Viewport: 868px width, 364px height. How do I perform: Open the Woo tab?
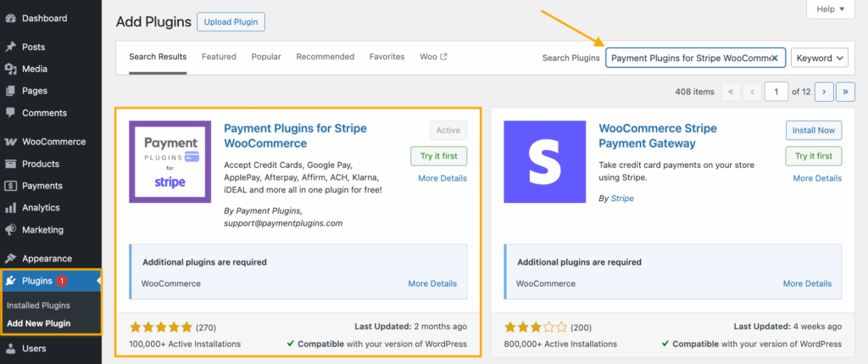(433, 57)
